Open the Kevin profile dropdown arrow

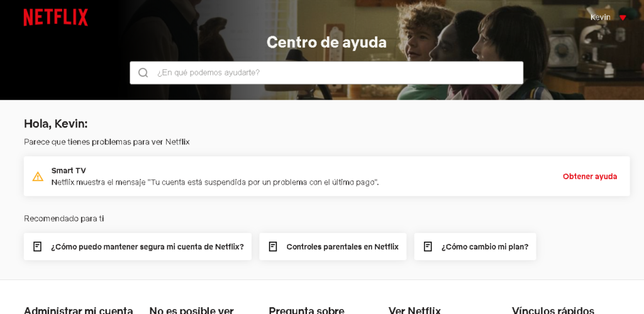coord(623,18)
